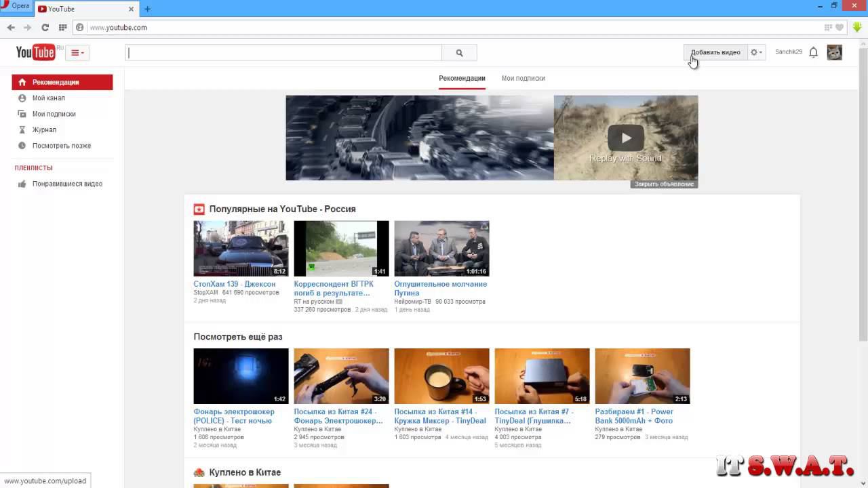The width and height of the screenshot is (868, 488).
Task: Close the ad via Закрыть объявление
Action: [x=664, y=184]
